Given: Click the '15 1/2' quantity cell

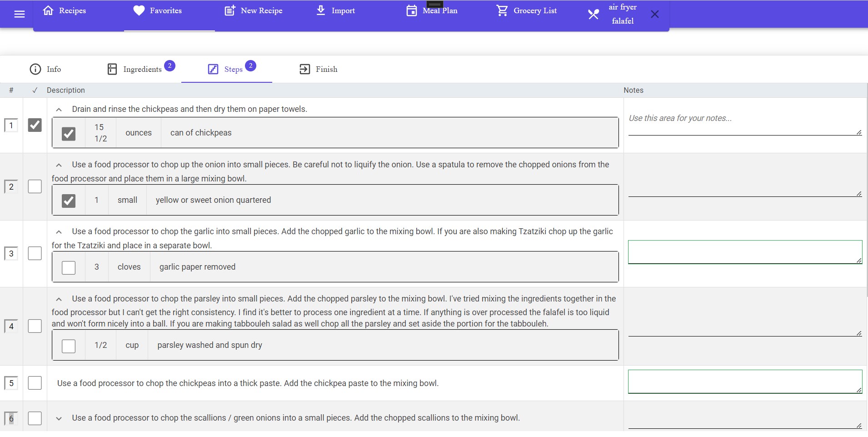Looking at the screenshot, I should tap(100, 133).
